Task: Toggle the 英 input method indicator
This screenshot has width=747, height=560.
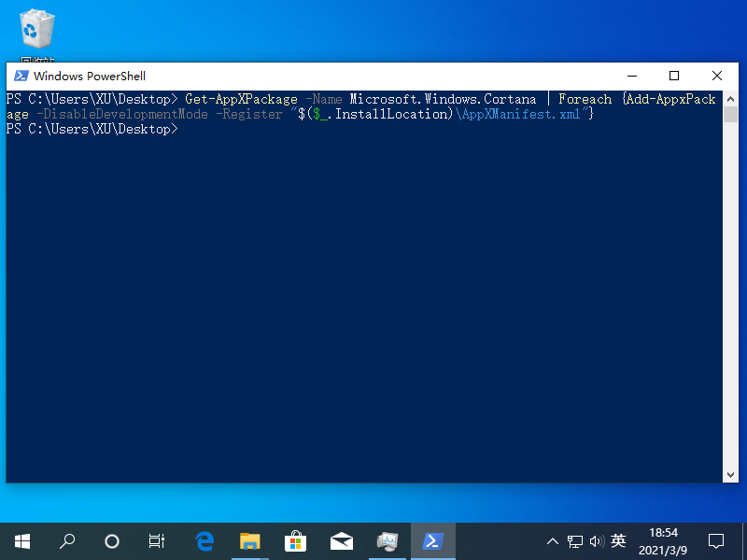Action: point(618,541)
